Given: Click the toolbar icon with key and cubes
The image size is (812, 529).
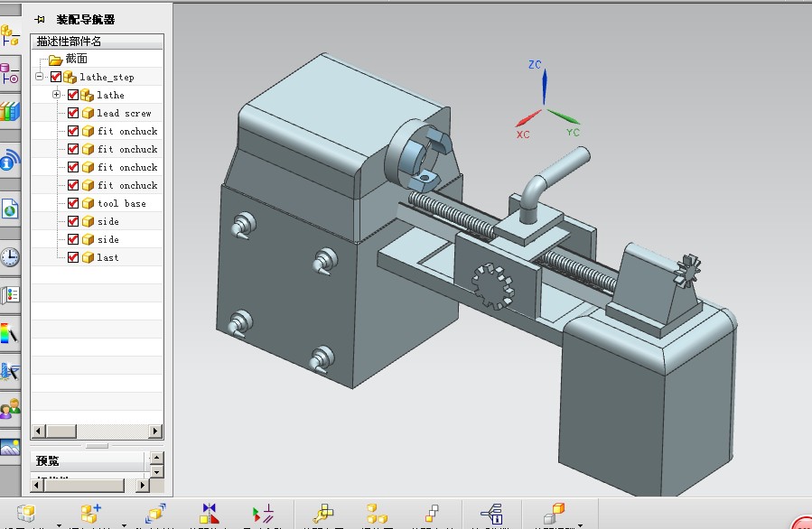Looking at the screenshot, I should (323, 513).
